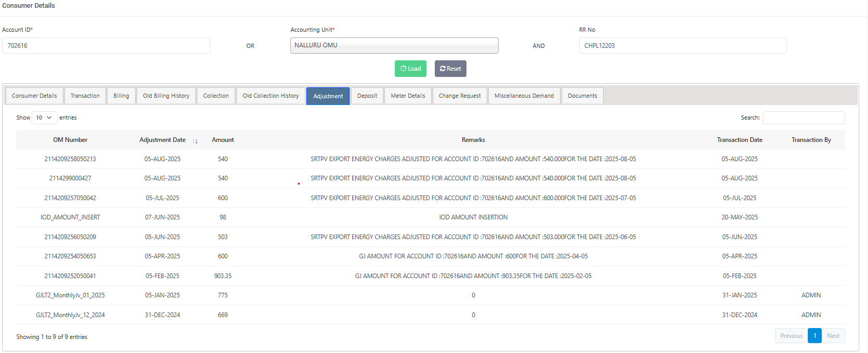Click GJLT2_MonthlyJv_01_2025 entry
The height and width of the screenshot is (353, 868).
pos(70,295)
